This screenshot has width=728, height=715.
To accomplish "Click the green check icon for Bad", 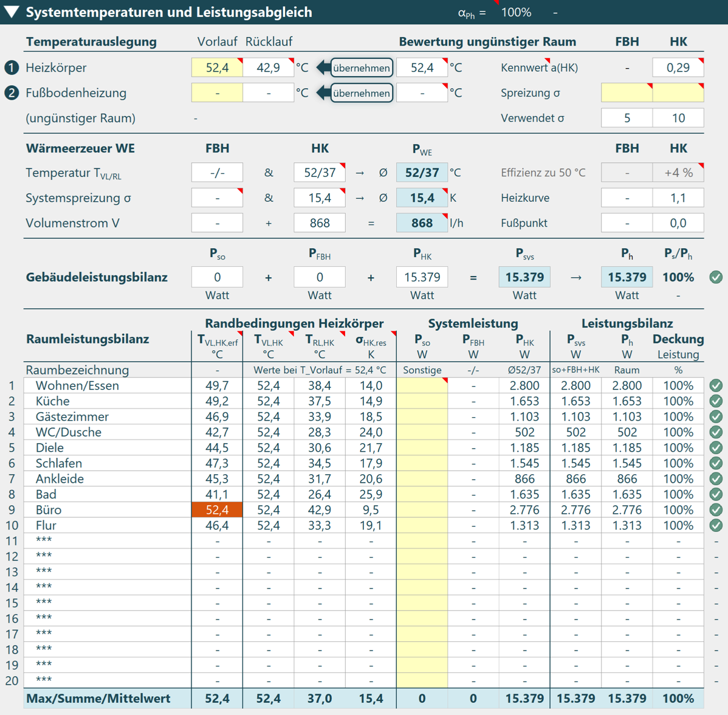I will (x=716, y=494).
